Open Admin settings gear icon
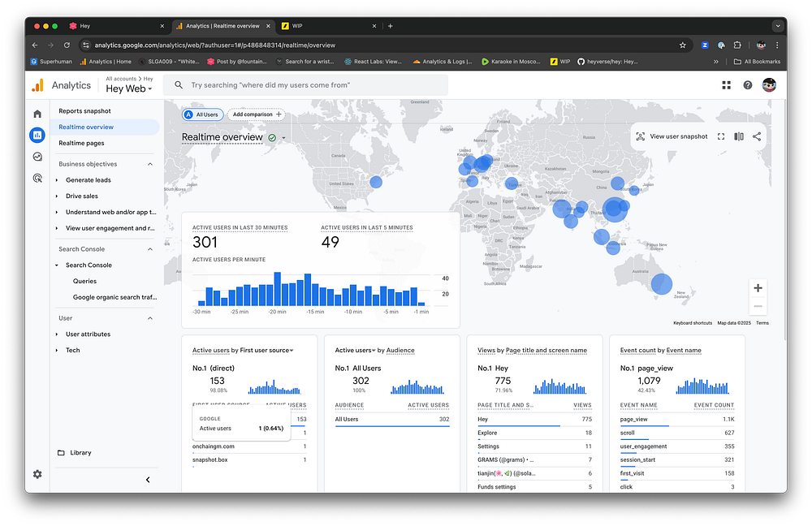This screenshot has height=526, width=812. click(37, 474)
